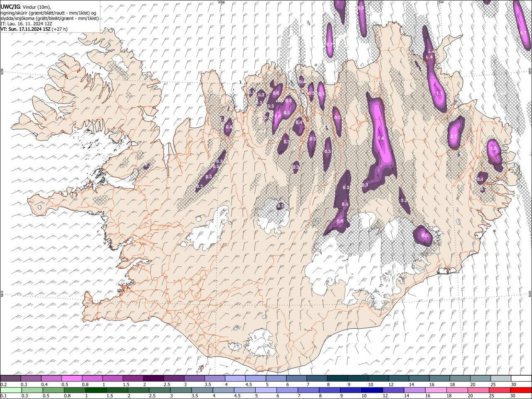The height and width of the screenshot is (399, 532).
Task: Click the grey-purple 0.2 snow-scale swatch
Action: point(11,378)
